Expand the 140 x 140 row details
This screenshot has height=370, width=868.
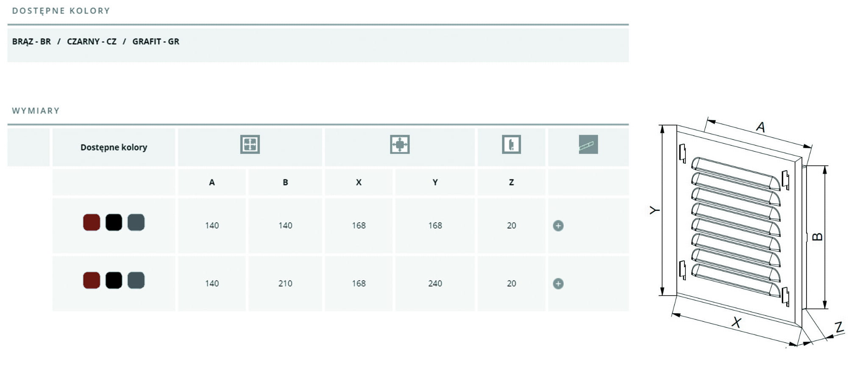coord(558,226)
